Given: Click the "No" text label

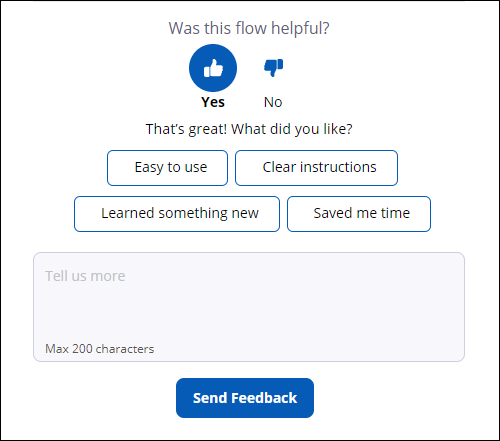Looking at the screenshot, I should [273, 102].
